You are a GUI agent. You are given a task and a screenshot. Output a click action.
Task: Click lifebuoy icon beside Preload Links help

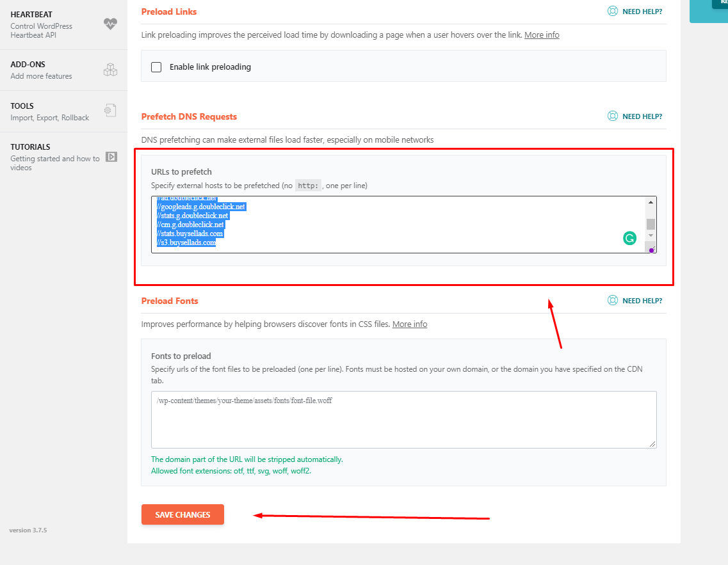[612, 12]
